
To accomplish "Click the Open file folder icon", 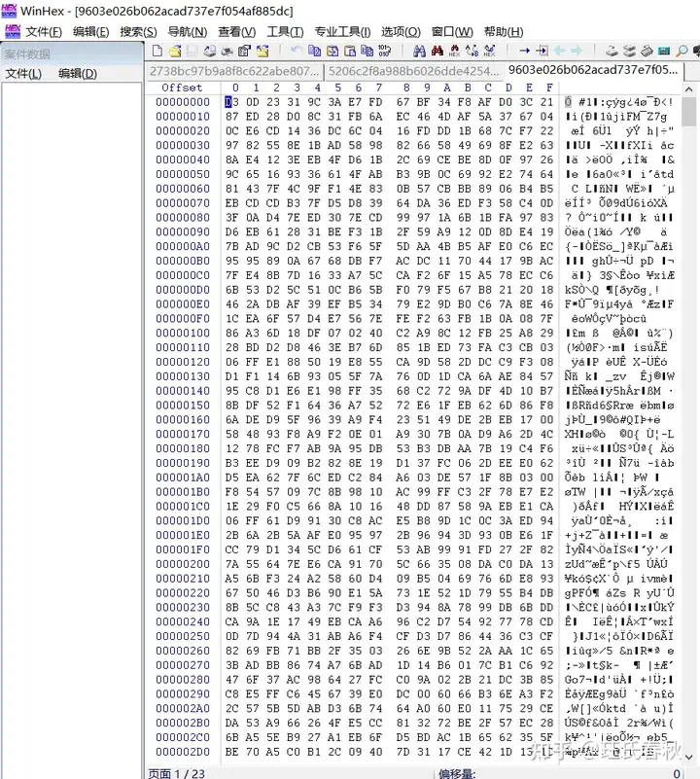I will (175, 51).
